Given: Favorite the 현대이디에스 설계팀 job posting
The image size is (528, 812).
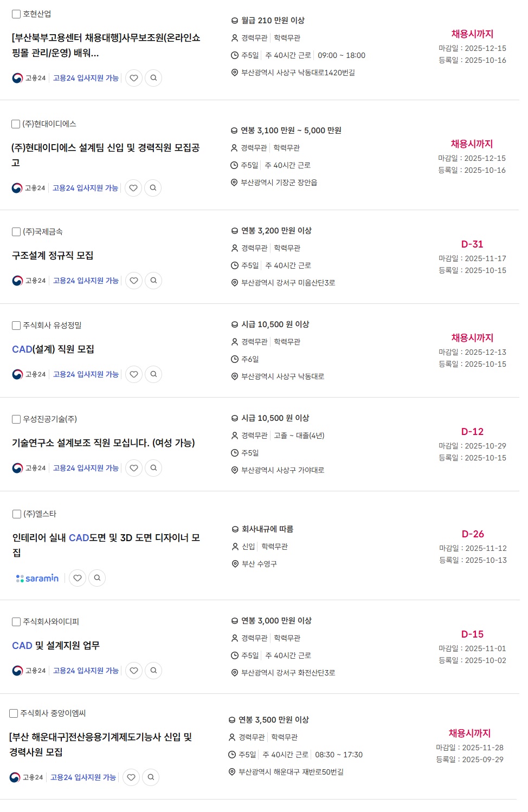Looking at the screenshot, I should (x=133, y=188).
